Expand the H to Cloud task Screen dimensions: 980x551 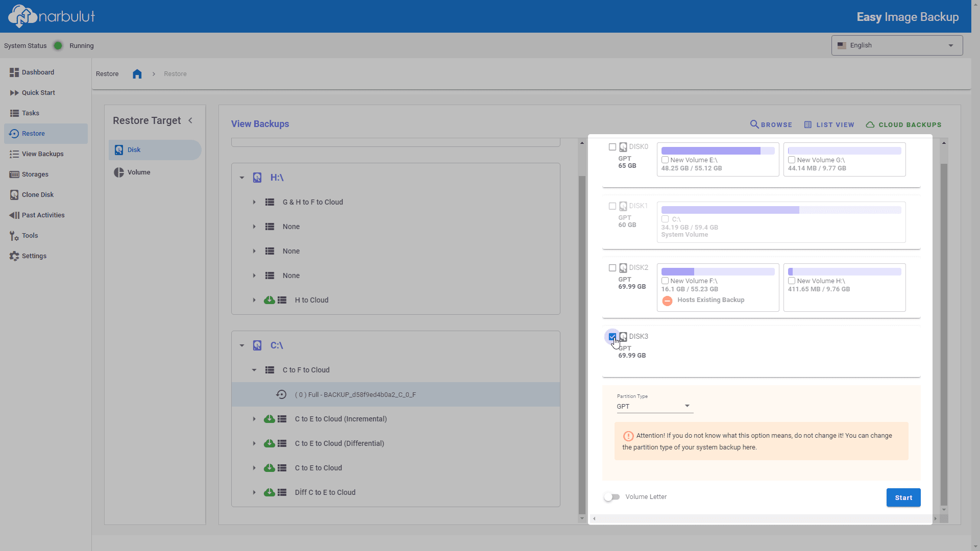254,300
